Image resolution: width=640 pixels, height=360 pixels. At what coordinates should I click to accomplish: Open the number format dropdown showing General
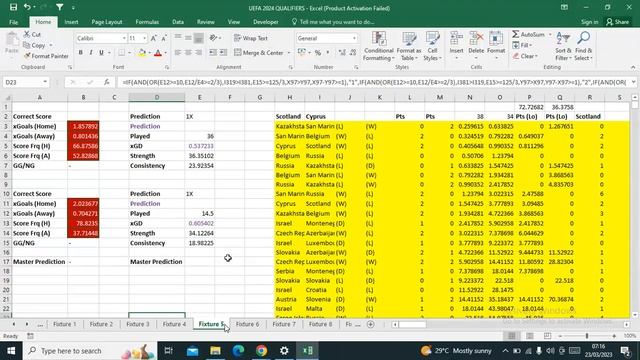click(x=354, y=38)
